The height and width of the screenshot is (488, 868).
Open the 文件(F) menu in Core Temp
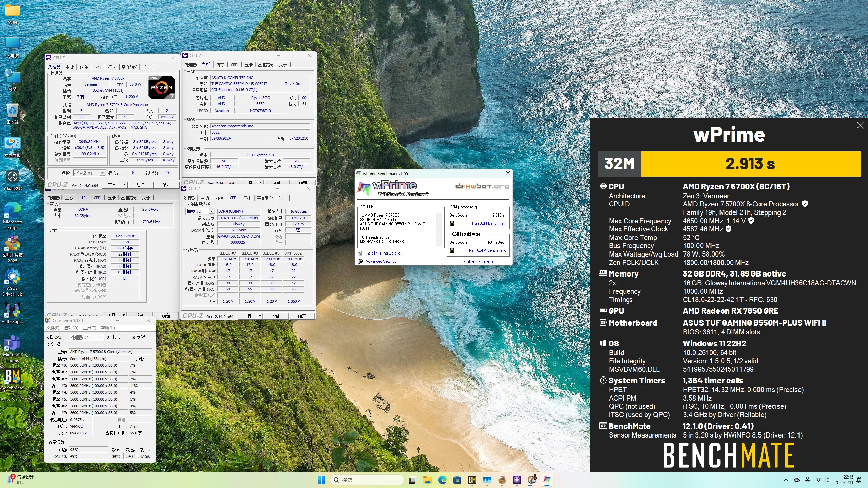point(53,328)
